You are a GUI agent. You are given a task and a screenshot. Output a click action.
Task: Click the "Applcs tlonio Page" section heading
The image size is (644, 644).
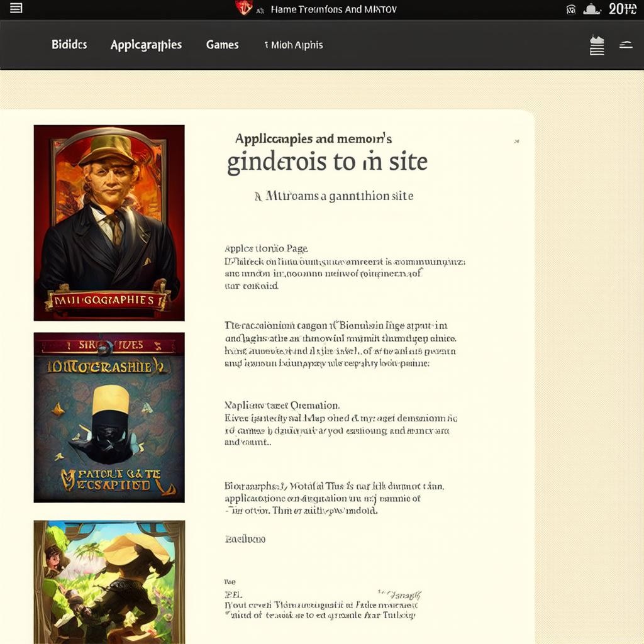coord(266,248)
